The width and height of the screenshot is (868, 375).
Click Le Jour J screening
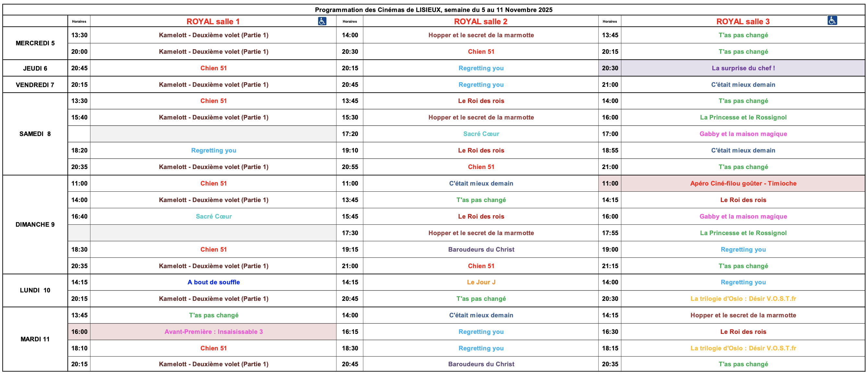pyautogui.click(x=481, y=282)
